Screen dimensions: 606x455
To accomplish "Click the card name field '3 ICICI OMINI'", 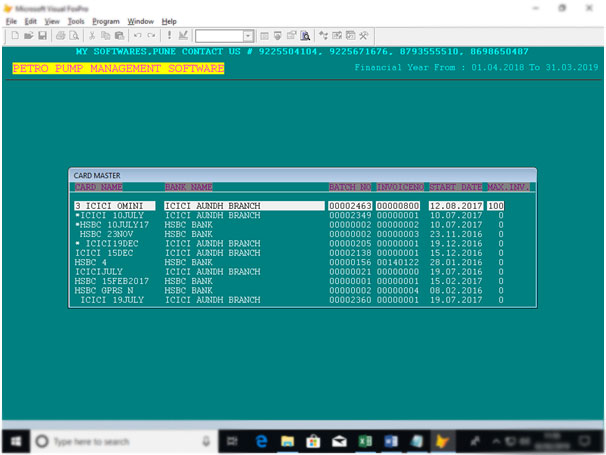I will click(115, 206).
